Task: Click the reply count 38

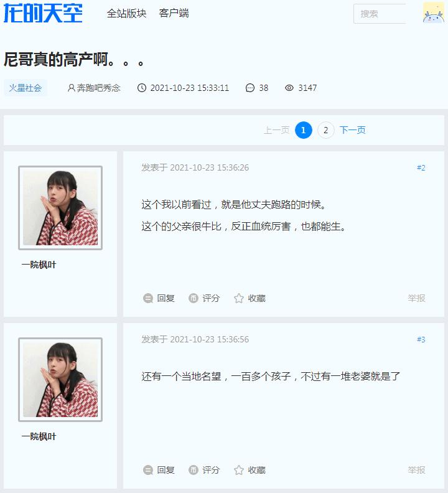Action: (263, 88)
